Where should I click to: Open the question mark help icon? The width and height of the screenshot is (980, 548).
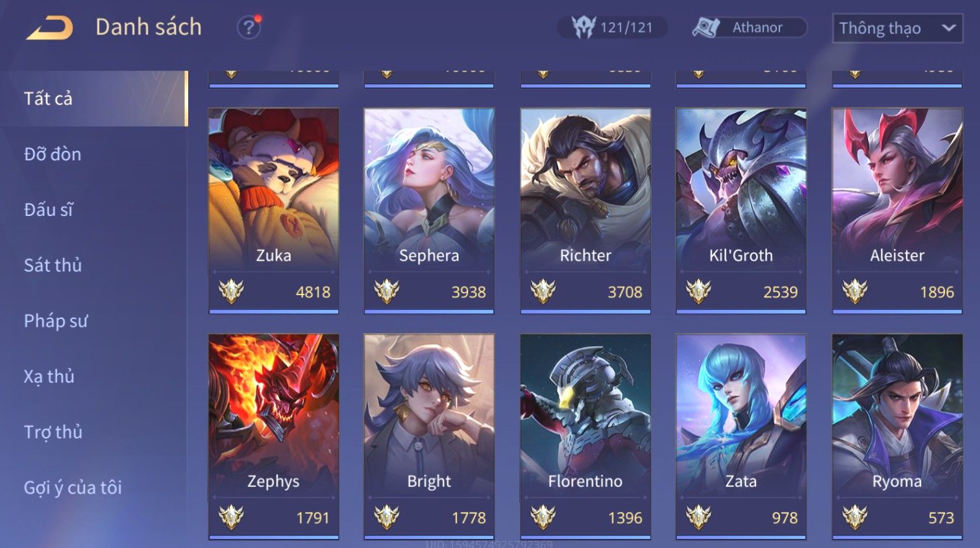[x=249, y=27]
